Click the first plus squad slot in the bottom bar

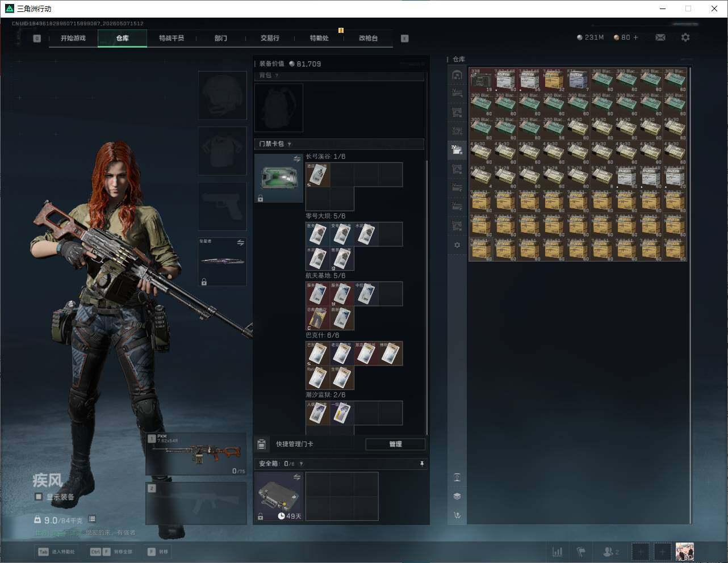(641, 552)
